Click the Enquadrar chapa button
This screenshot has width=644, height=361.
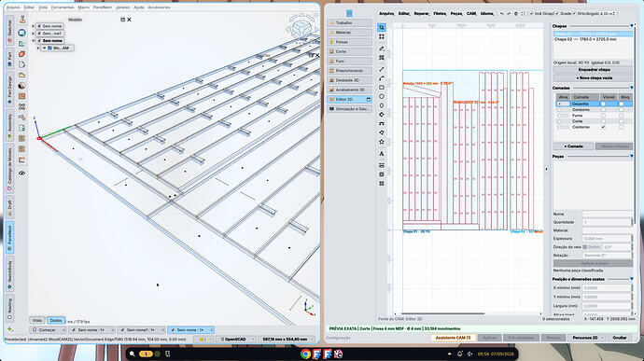[594, 70]
